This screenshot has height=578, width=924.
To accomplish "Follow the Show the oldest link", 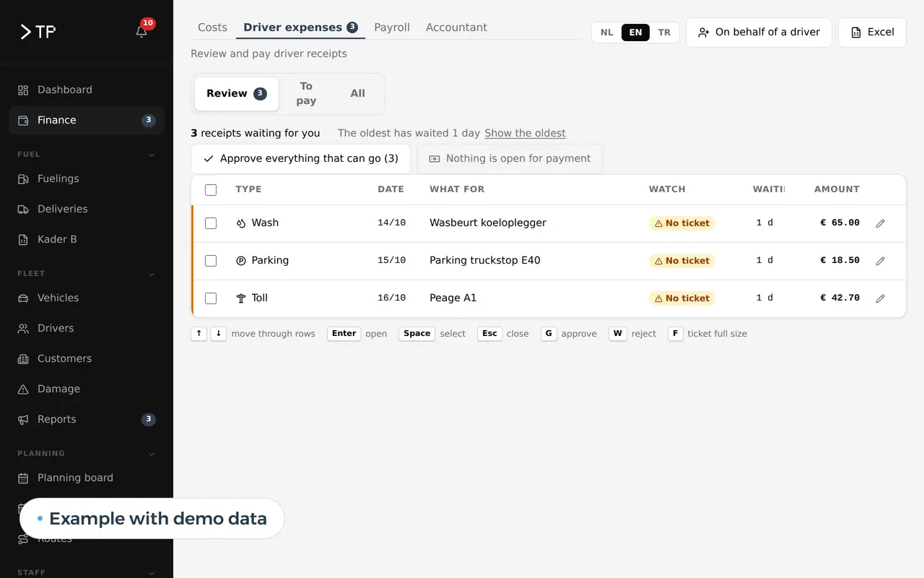I will click(x=525, y=133).
